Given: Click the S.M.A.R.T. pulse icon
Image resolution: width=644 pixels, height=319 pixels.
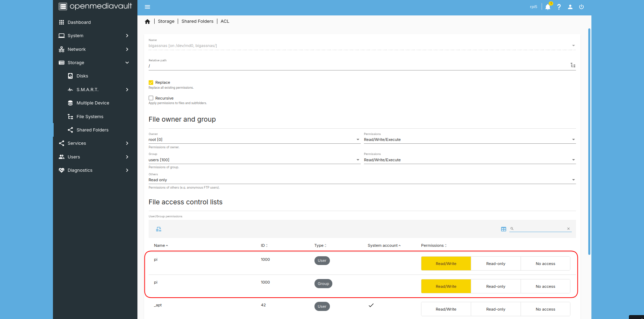Looking at the screenshot, I should click(x=70, y=90).
